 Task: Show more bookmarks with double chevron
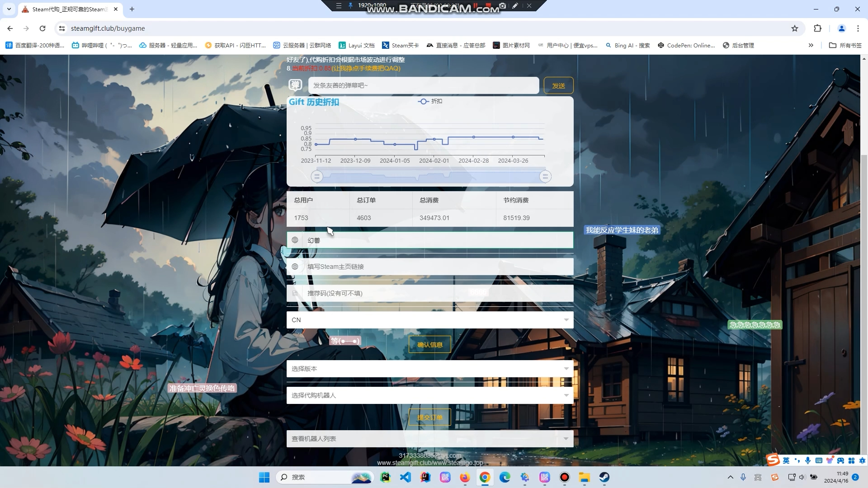(x=811, y=45)
